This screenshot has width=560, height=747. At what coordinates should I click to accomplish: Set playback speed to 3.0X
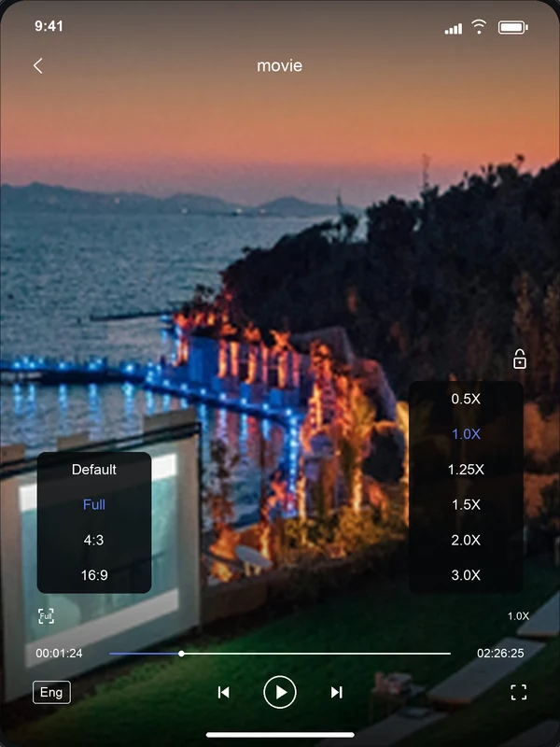point(466,575)
